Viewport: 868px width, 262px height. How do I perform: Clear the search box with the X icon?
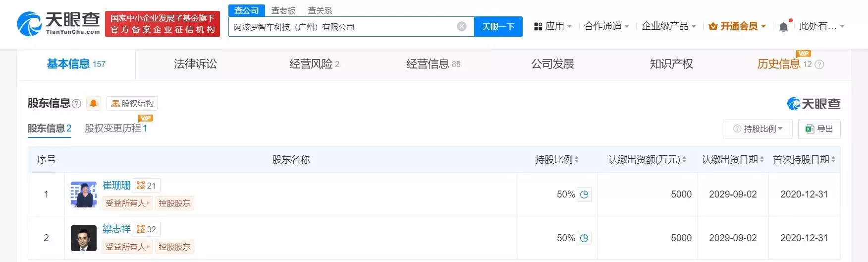point(462,26)
